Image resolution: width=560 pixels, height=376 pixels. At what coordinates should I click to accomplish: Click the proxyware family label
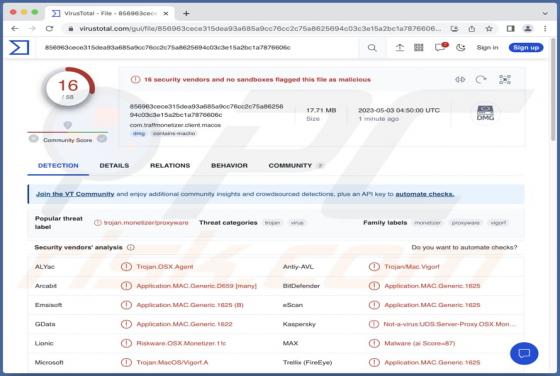pos(465,223)
